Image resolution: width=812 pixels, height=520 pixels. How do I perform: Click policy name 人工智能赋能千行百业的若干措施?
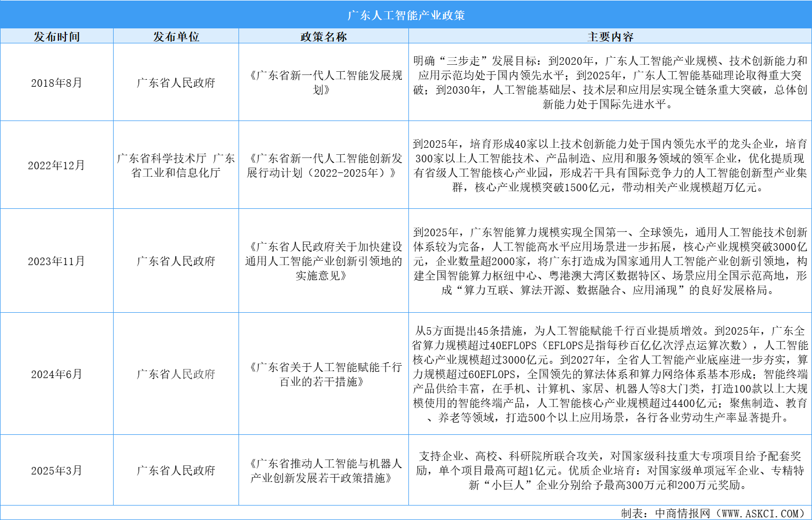coord(324,374)
